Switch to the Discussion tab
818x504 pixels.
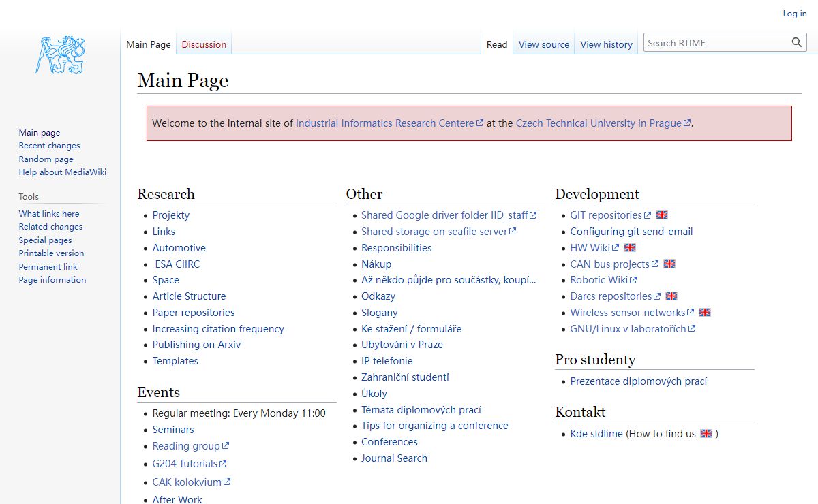[x=204, y=44]
